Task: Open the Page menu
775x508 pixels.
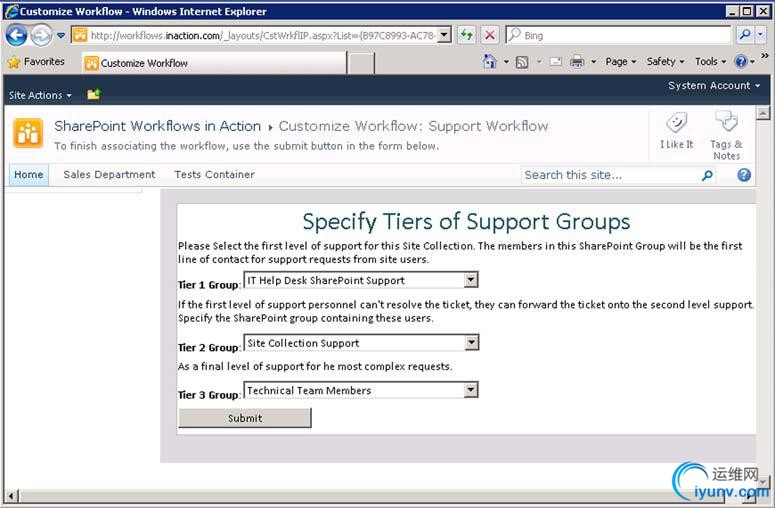Action: pos(621,62)
